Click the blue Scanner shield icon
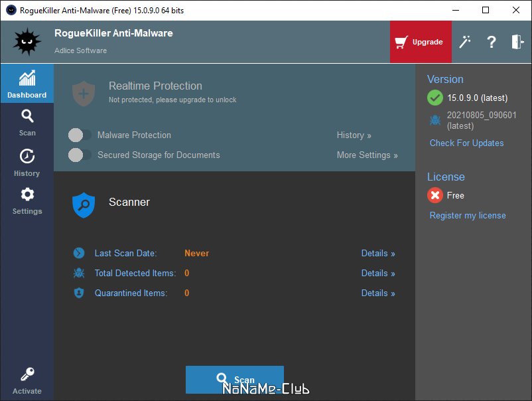The width and height of the screenshot is (532, 401). point(84,205)
